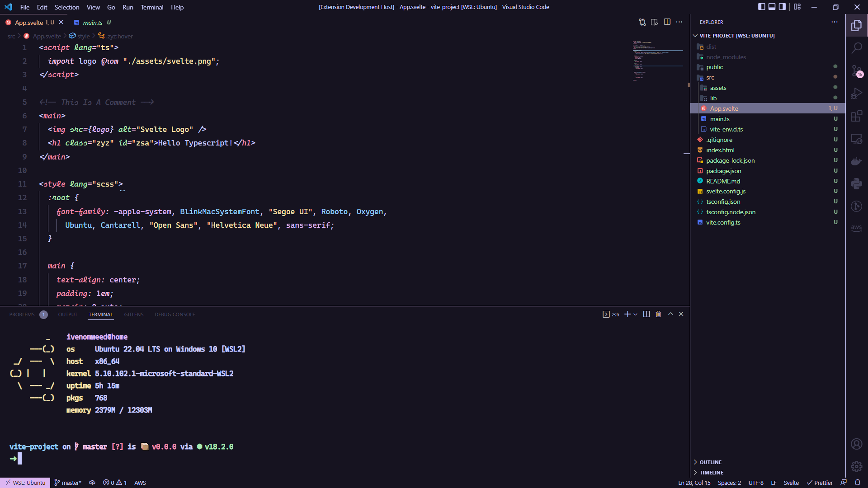Switch to the main.ts editor tab
The width and height of the screenshot is (868, 488).
pyautogui.click(x=93, y=23)
